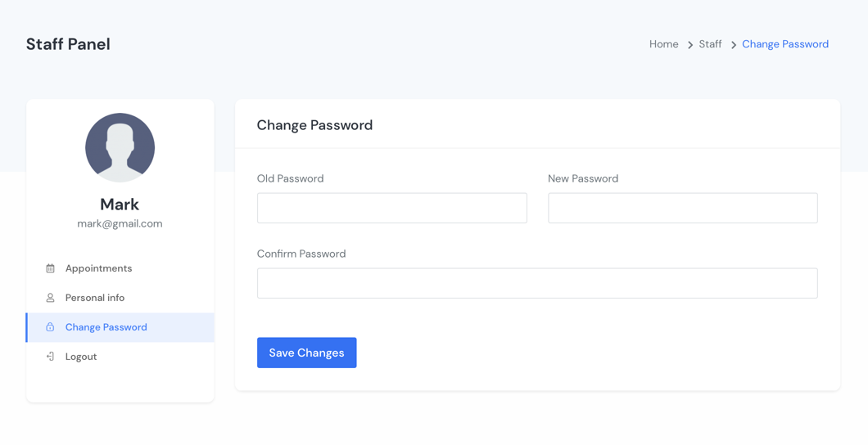868x445 pixels.
Task: Select Logout in the sidebar menu
Action: [x=120, y=357]
